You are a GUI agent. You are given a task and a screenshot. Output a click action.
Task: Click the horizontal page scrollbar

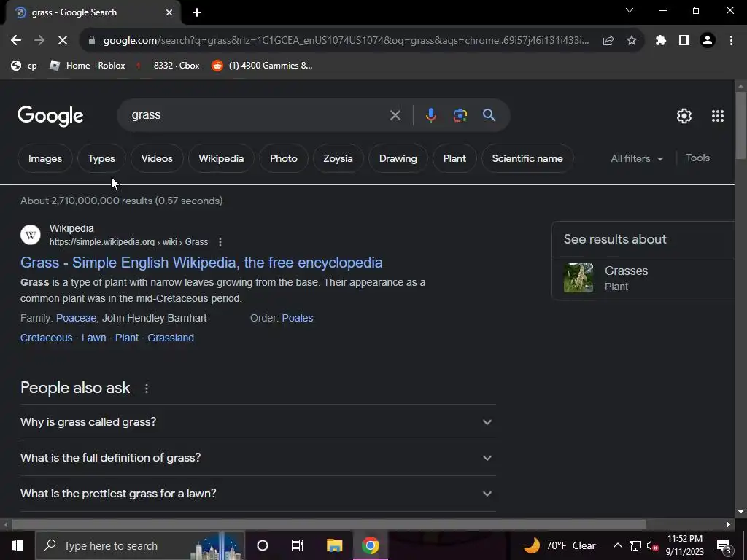tap(329, 525)
